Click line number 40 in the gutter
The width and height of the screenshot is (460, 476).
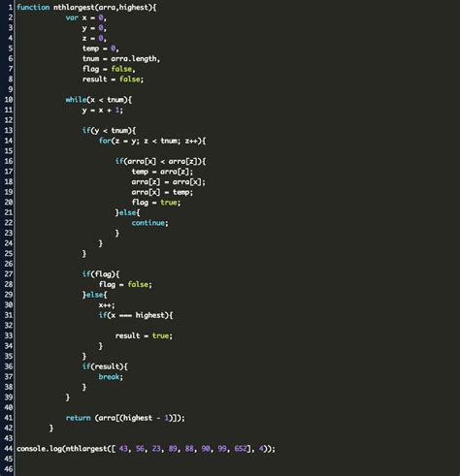(x=9, y=407)
